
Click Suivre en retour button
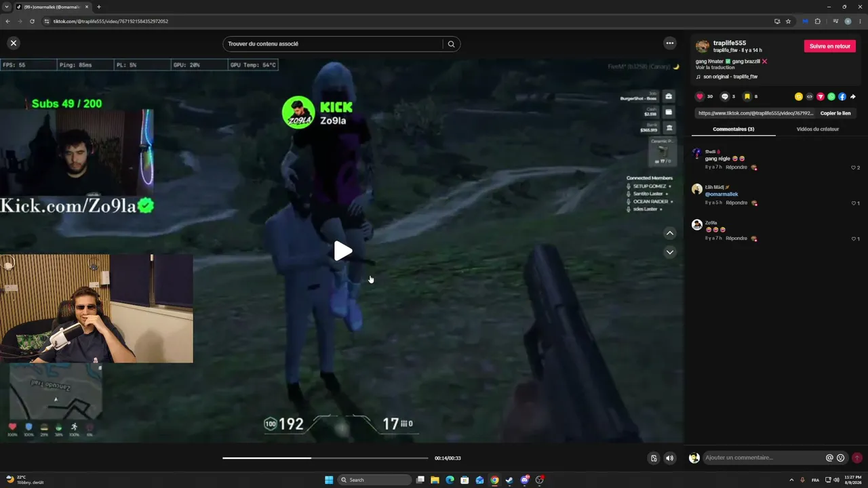[x=830, y=46]
